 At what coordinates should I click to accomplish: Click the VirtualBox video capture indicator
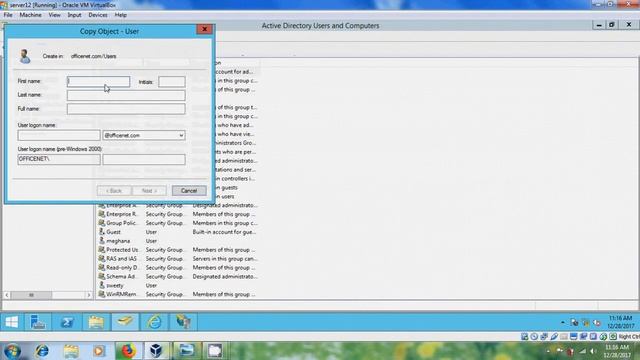click(x=583, y=337)
